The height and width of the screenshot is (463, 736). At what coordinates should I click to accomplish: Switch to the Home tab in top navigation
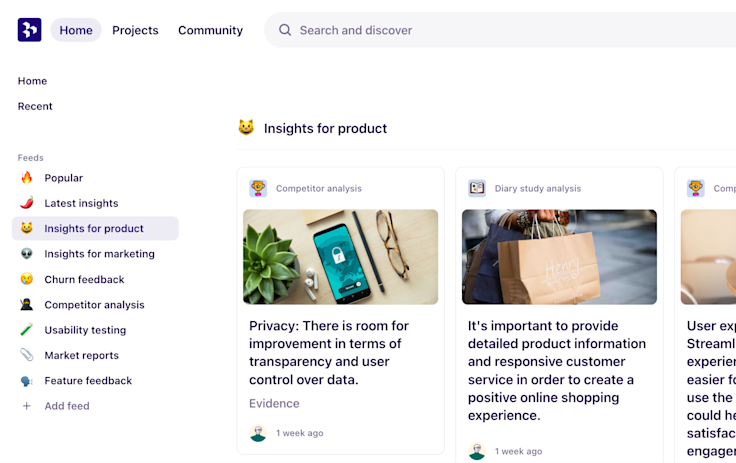point(76,30)
